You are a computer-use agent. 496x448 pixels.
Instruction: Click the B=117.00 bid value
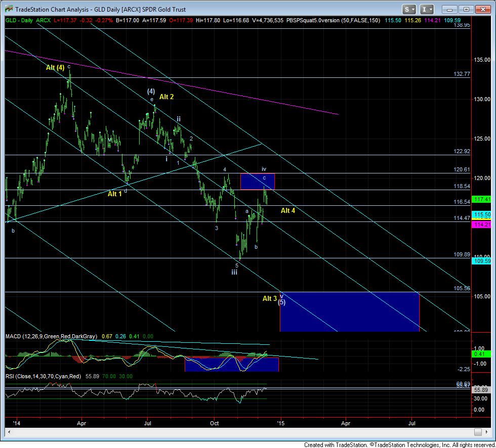point(127,21)
